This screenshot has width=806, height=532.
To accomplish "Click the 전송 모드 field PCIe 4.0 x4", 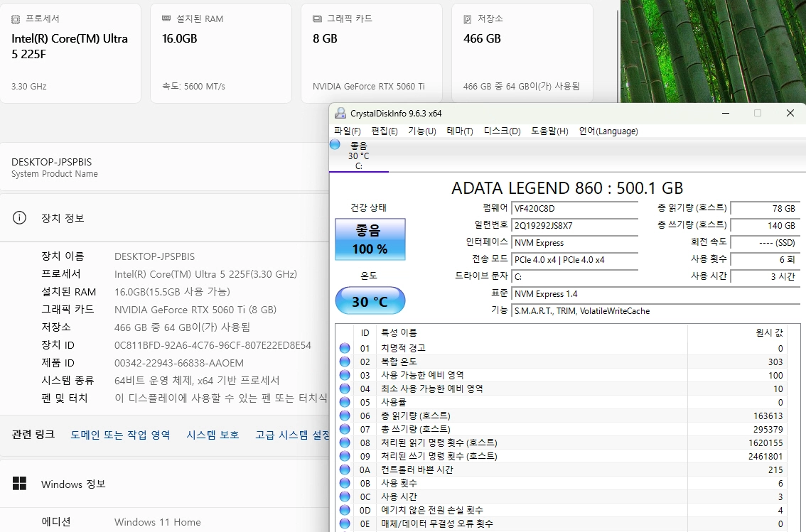I will 575,260.
